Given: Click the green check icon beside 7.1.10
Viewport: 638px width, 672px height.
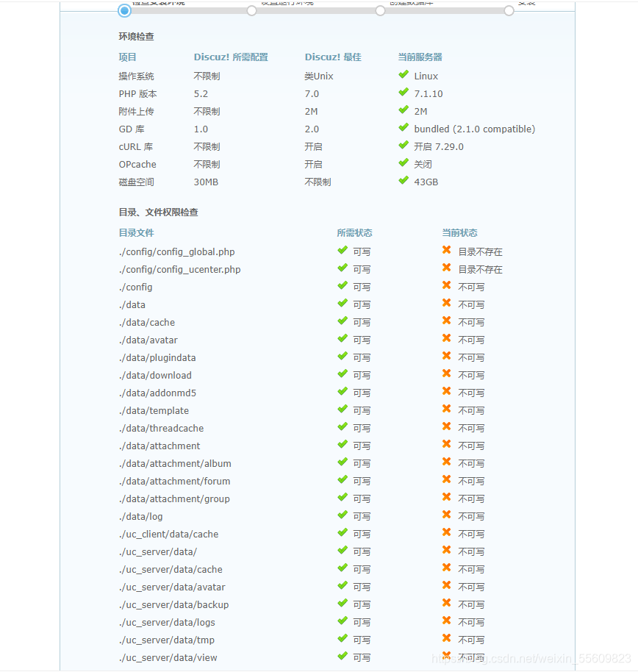Looking at the screenshot, I should pos(404,92).
